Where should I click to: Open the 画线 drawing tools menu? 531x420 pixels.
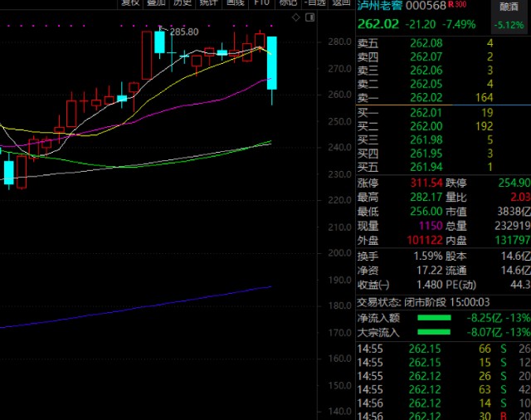pos(235,3)
